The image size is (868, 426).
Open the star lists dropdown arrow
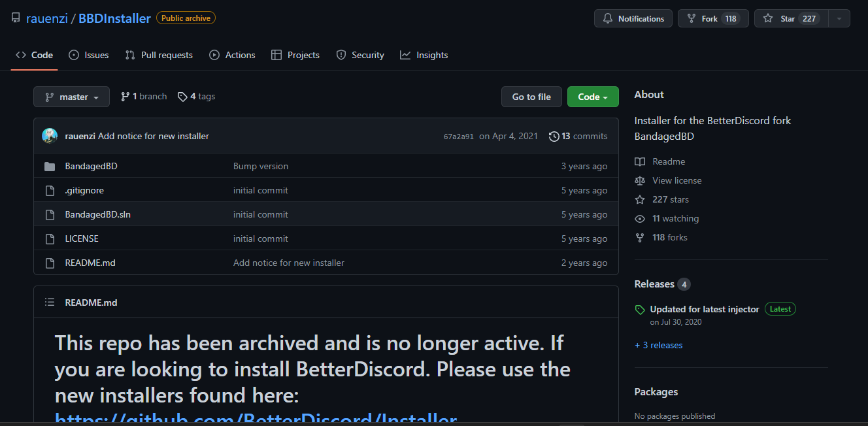[839, 18]
